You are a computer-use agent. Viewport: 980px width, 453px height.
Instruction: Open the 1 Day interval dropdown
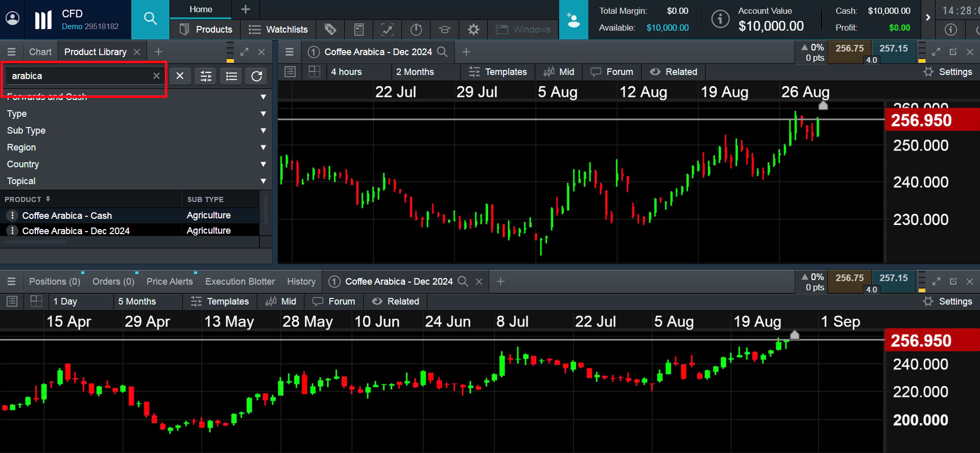[81, 301]
